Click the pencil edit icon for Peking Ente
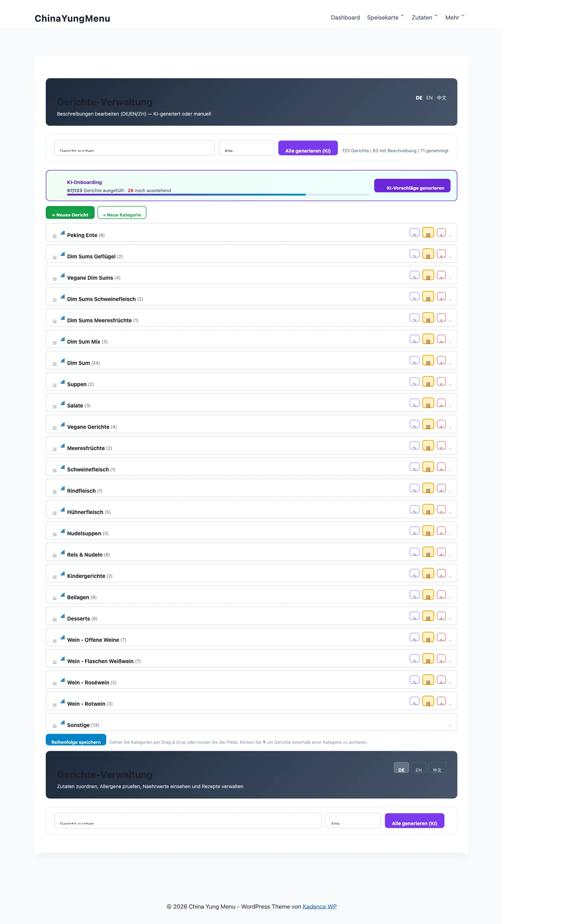587x924 pixels. 414,233
